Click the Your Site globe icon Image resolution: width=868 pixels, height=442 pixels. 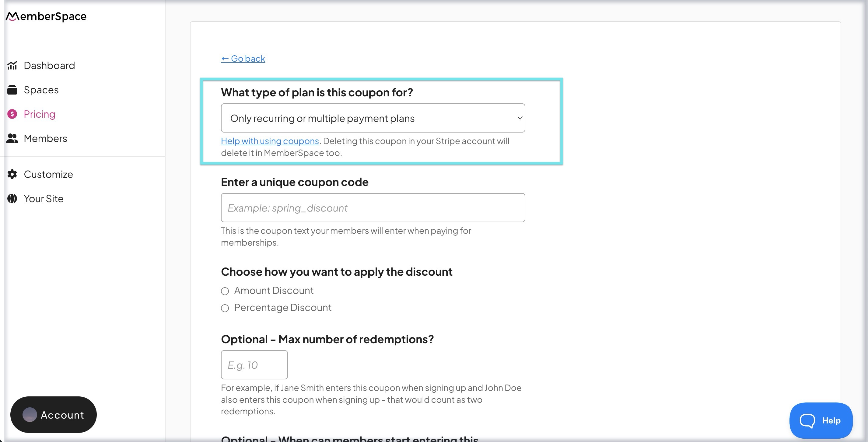[12, 199]
